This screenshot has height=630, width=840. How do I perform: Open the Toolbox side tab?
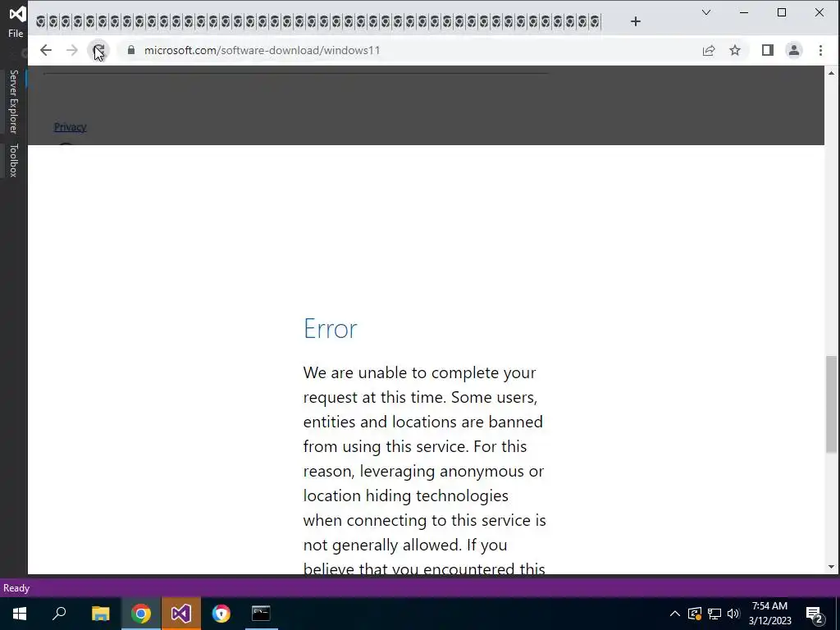(x=13, y=160)
